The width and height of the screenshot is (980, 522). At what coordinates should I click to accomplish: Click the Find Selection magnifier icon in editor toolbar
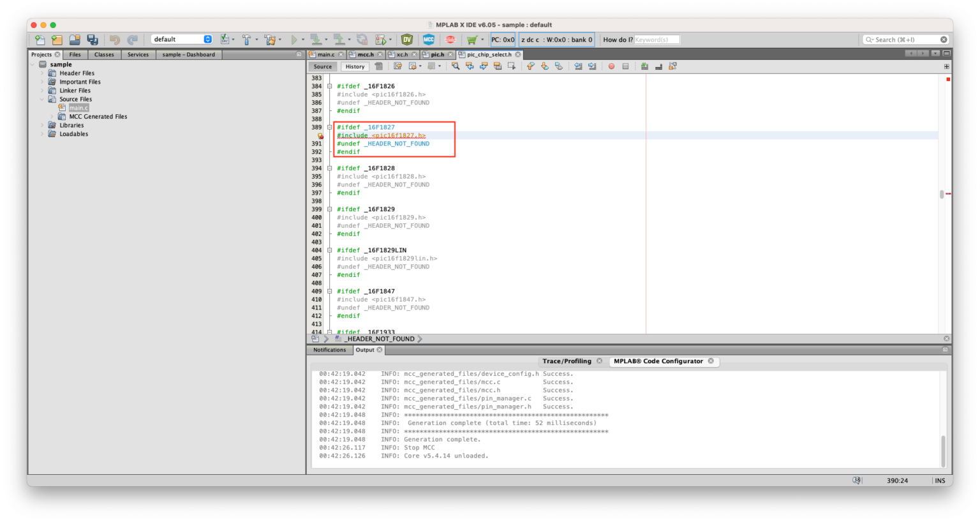click(x=456, y=66)
